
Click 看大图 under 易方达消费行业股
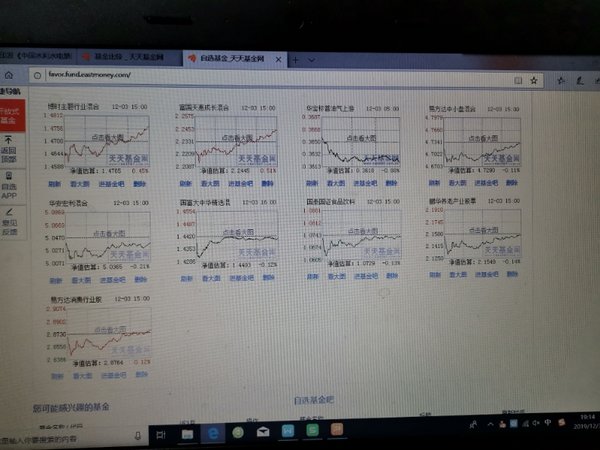click(x=82, y=376)
